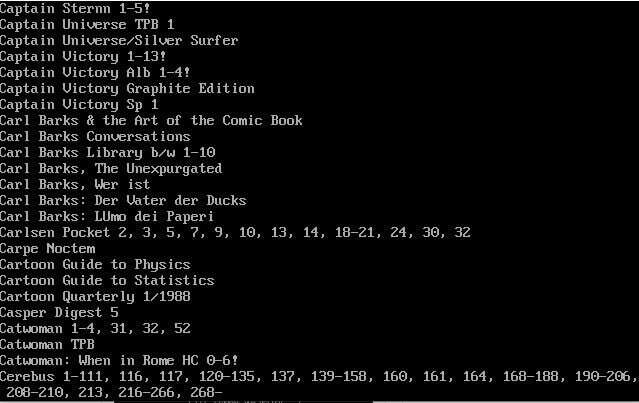Image resolution: width=639 pixels, height=403 pixels.
Task: Click the Captain Victory Sp 1 entry
Action: pos(79,104)
